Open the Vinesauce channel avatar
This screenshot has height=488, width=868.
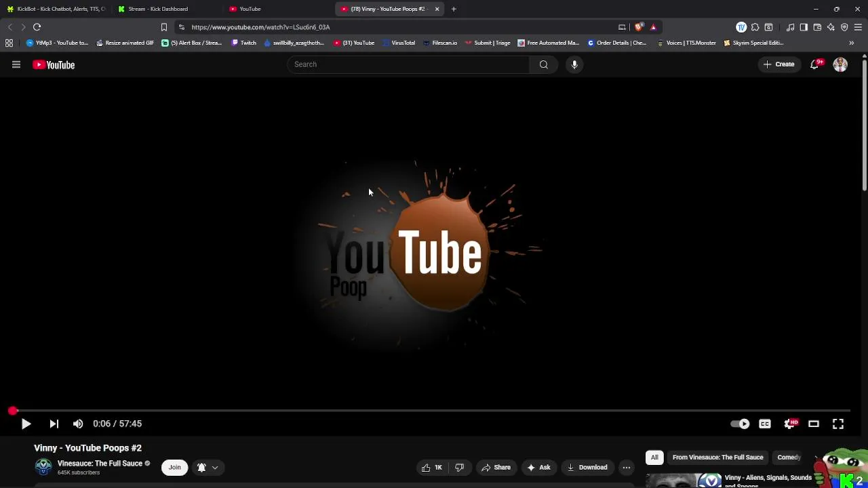pos(43,467)
